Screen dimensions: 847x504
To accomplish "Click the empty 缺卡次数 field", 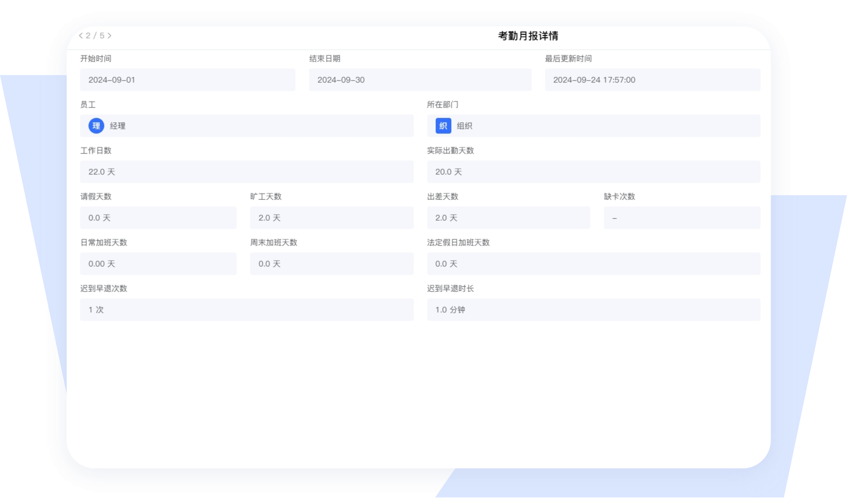I will [x=682, y=218].
